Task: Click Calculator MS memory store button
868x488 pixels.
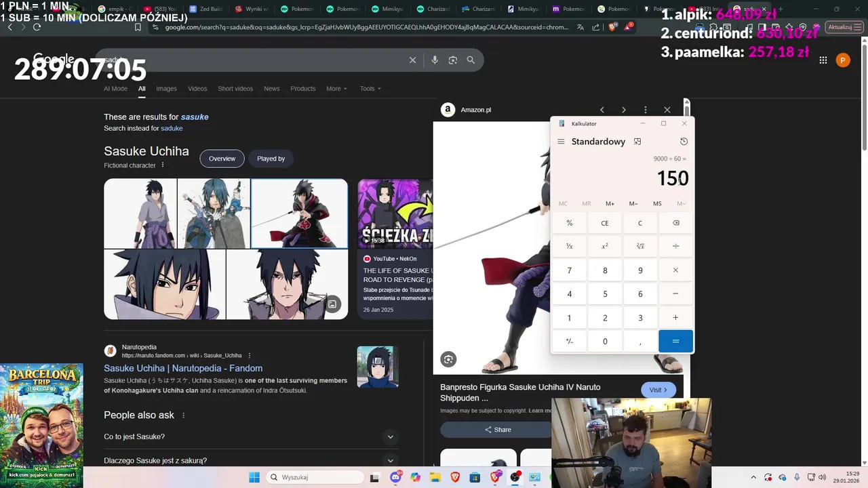Action: click(x=657, y=203)
